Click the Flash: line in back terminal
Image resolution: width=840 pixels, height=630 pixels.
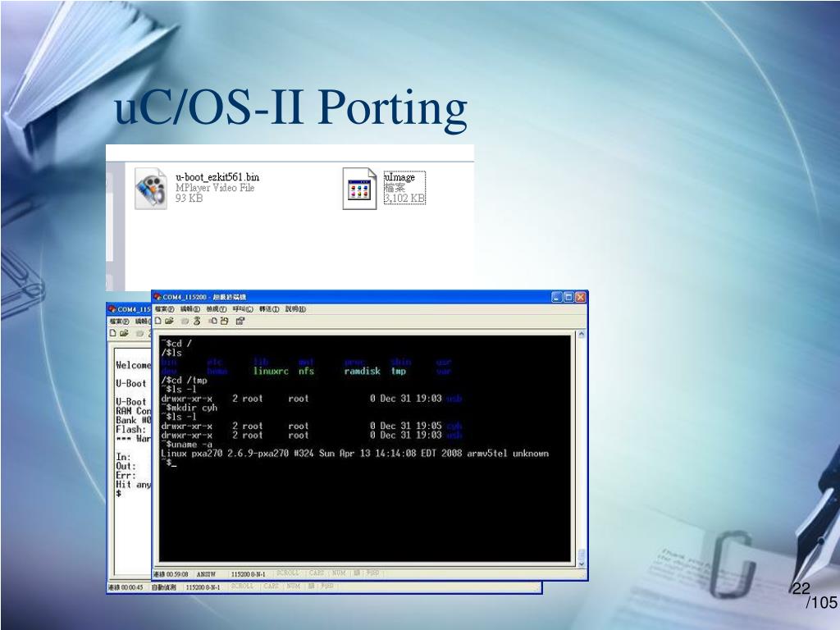coord(130,430)
